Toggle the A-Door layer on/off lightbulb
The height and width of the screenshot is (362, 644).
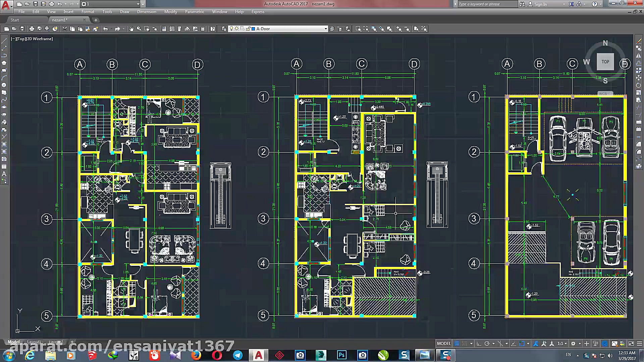pos(231,29)
